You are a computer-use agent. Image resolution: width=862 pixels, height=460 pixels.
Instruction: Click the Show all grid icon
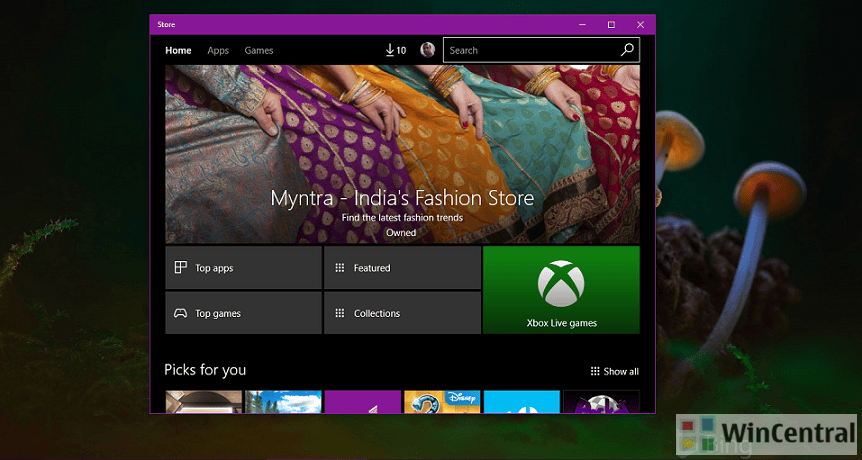595,372
